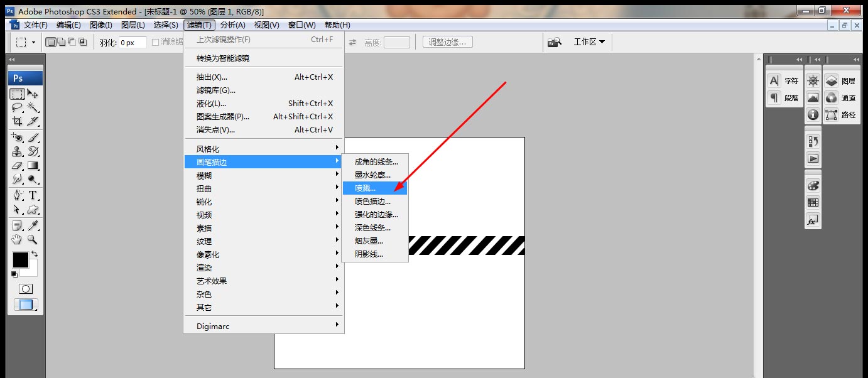Select the Eyedropper tool

point(33,225)
